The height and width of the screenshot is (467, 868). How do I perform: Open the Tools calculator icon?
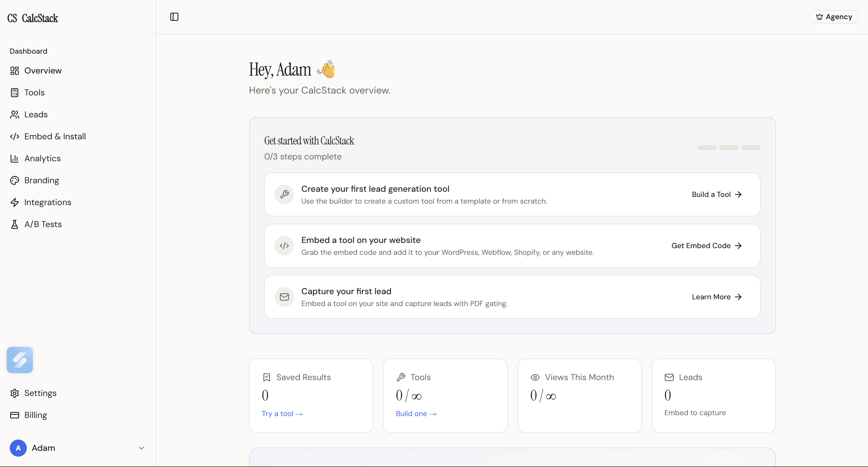15,93
